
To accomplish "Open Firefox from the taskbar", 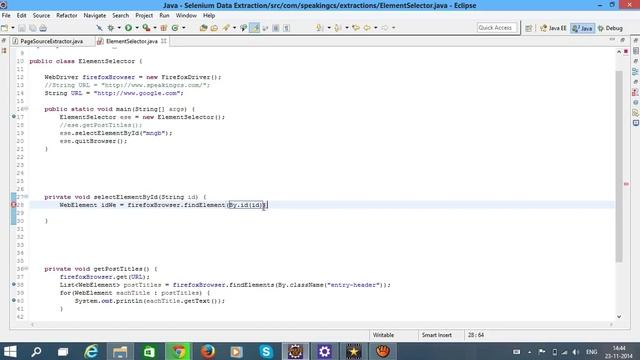I will pyautogui.click(x=208, y=351).
